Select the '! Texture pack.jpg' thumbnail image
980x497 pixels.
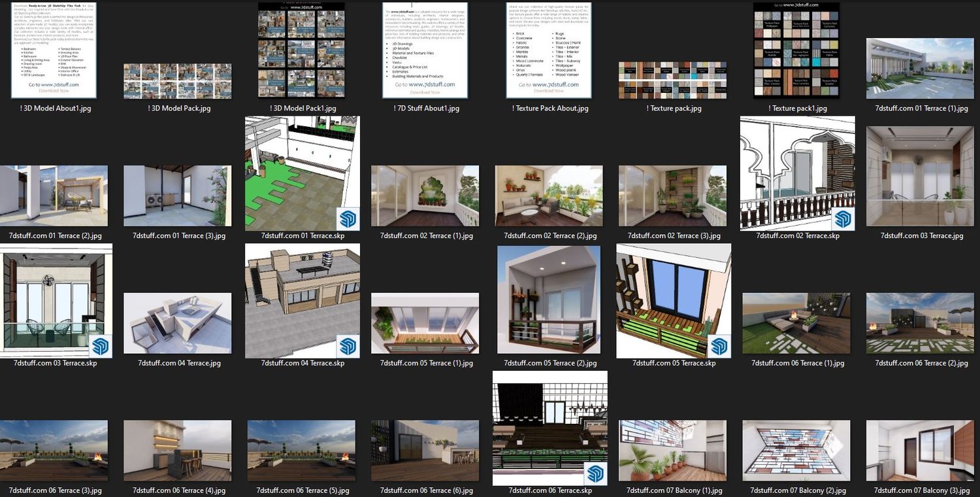[x=673, y=80]
